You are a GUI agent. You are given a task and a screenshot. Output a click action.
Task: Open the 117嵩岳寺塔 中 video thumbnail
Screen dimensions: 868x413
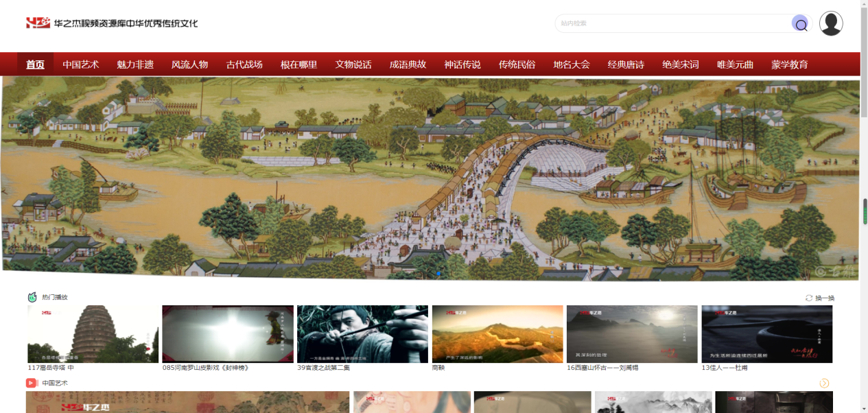(93, 334)
